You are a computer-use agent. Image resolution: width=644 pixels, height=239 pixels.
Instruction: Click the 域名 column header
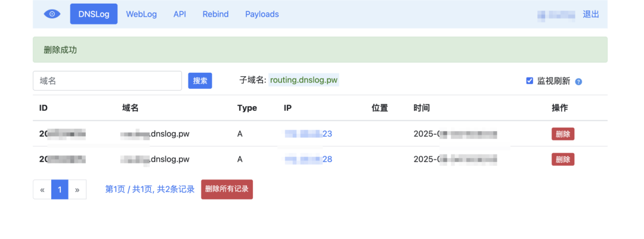click(x=130, y=108)
